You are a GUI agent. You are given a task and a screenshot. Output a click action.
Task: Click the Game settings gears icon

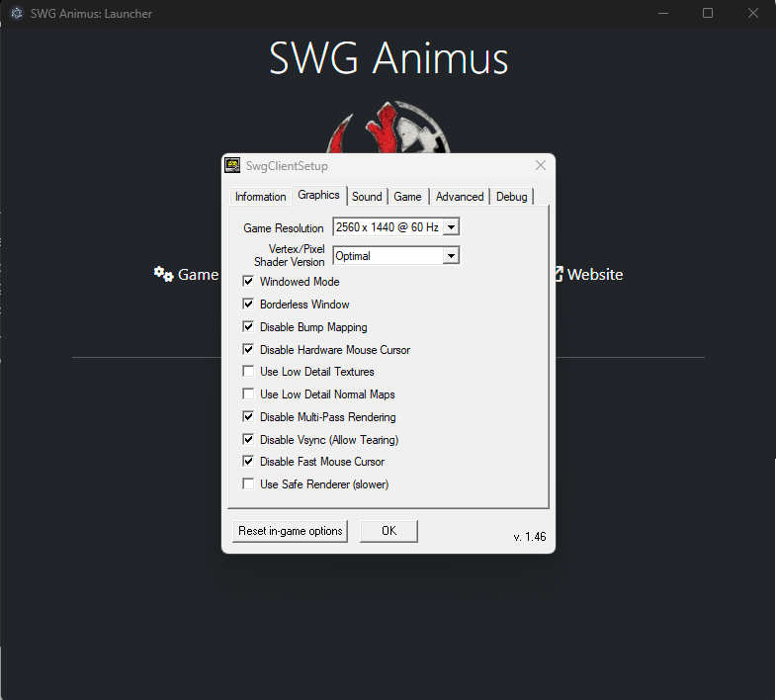click(x=163, y=274)
